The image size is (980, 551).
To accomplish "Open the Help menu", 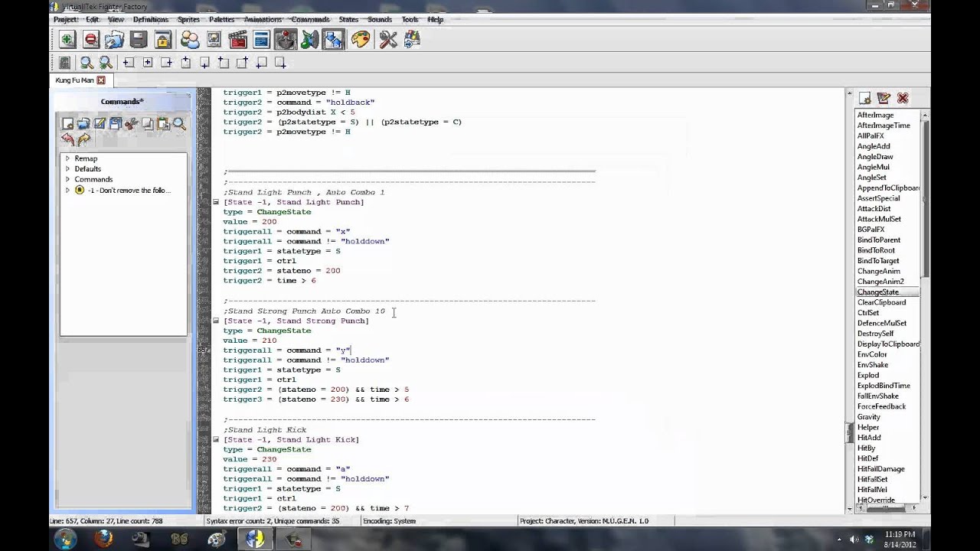I will (436, 19).
